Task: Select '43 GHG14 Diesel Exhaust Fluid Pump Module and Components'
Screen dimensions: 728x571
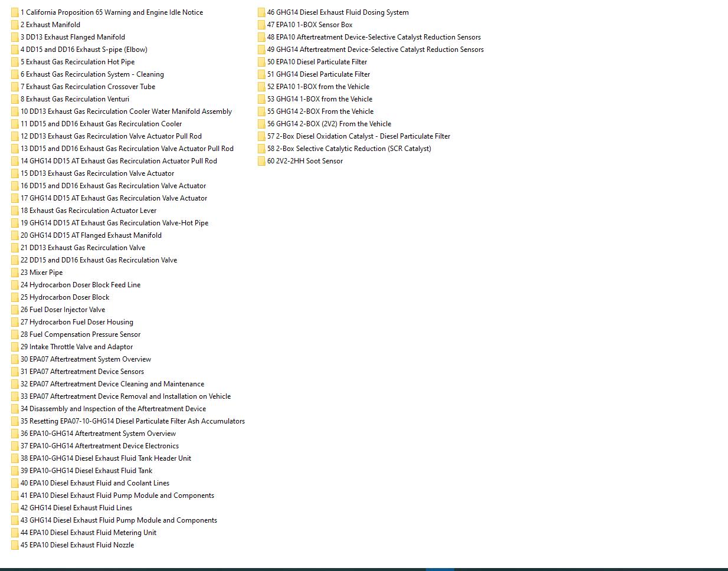Action: click(x=119, y=520)
